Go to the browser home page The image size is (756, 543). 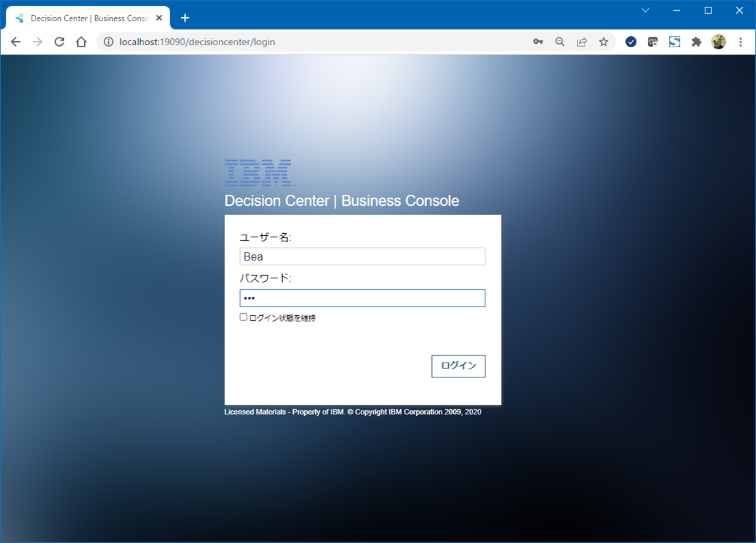click(81, 42)
